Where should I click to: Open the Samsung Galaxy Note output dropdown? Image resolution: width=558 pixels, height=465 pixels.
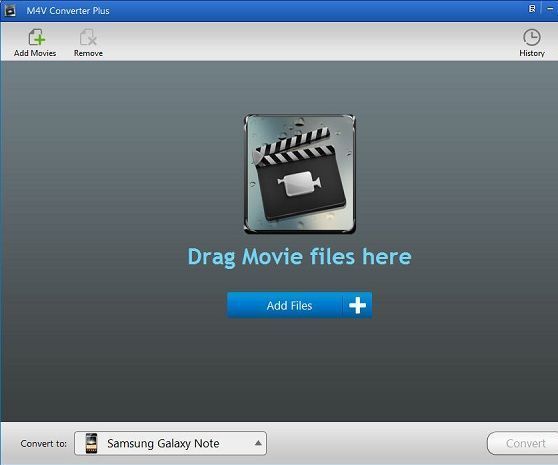coord(170,443)
